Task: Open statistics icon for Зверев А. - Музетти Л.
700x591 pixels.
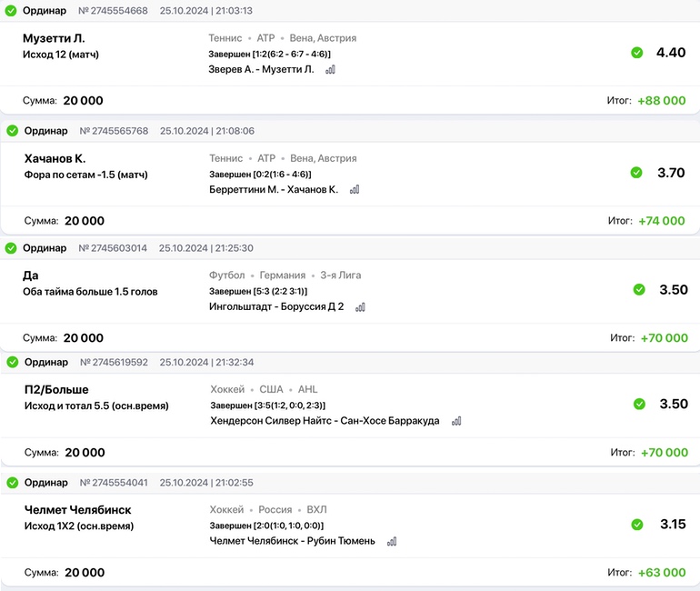Action: click(x=330, y=69)
